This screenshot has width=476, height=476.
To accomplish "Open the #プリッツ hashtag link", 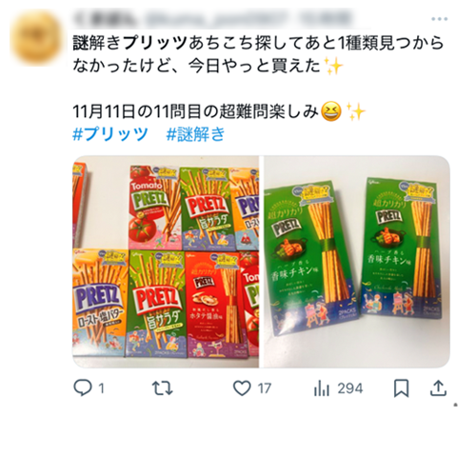I will 110,134.
